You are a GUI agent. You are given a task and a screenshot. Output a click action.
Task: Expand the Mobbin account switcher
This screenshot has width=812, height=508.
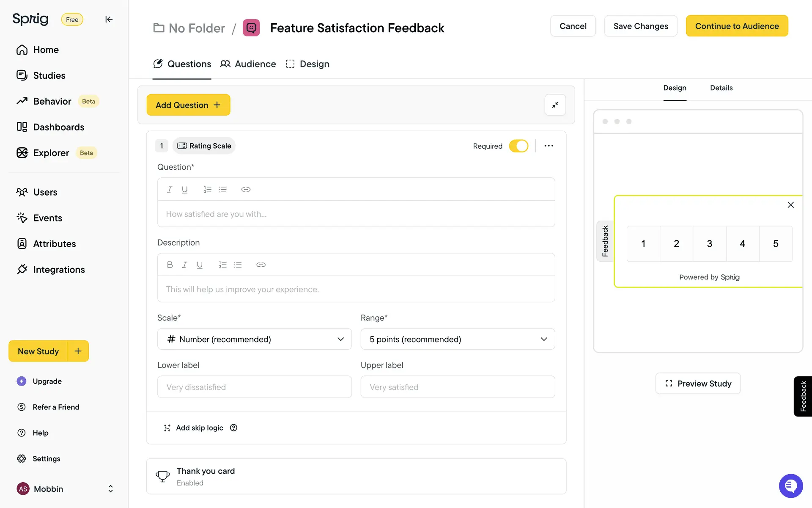click(x=110, y=489)
